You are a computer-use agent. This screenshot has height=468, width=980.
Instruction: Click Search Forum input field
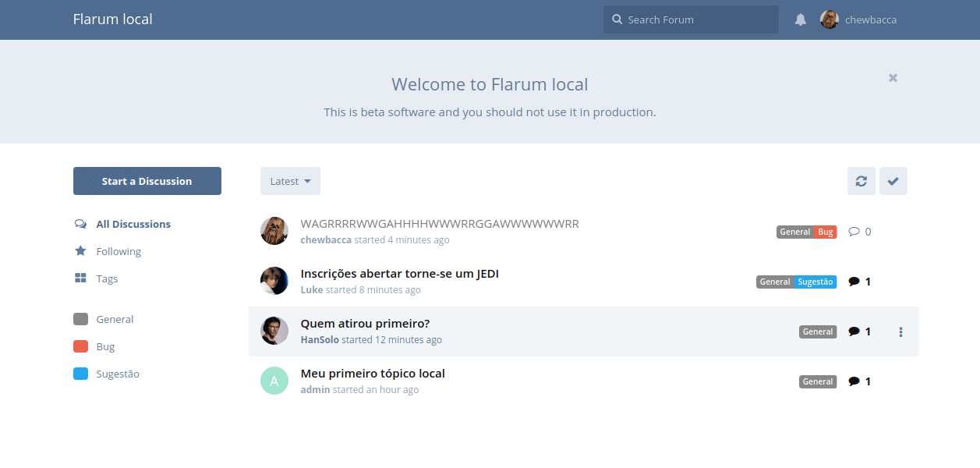pos(691,19)
